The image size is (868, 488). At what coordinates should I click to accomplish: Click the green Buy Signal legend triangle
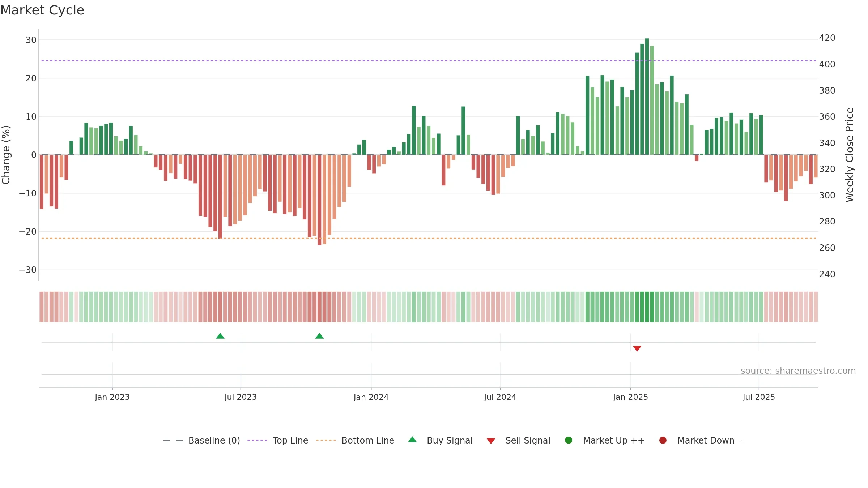tap(412, 440)
